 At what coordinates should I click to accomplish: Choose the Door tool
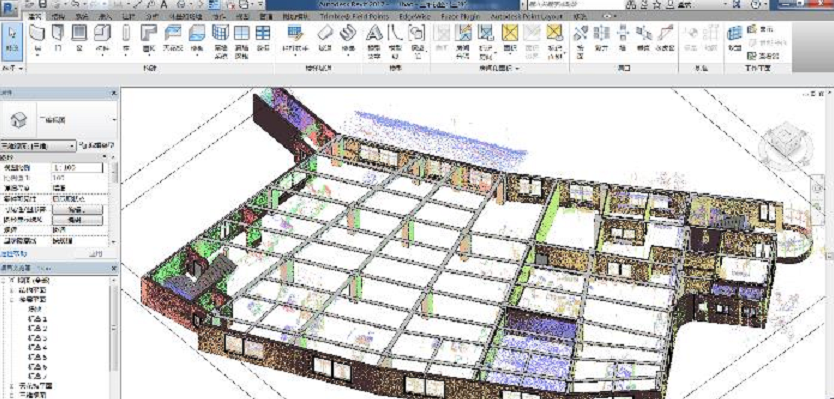click(x=57, y=38)
